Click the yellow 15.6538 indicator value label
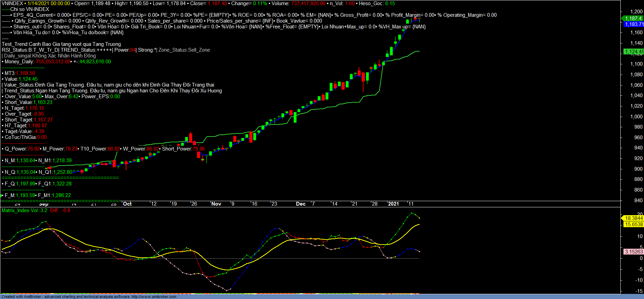This screenshot has height=299, width=644. [633, 224]
